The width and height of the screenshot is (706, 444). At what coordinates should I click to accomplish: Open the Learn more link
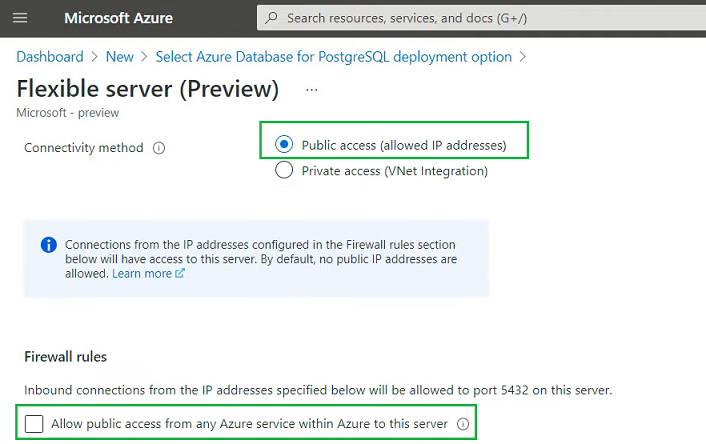point(142,273)
